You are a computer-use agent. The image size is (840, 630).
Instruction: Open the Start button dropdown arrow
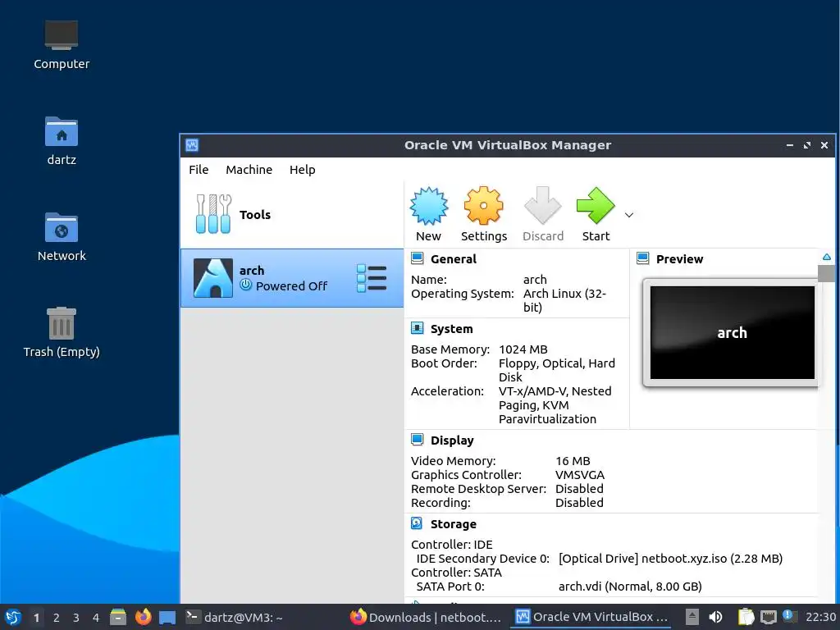point(629,215)
